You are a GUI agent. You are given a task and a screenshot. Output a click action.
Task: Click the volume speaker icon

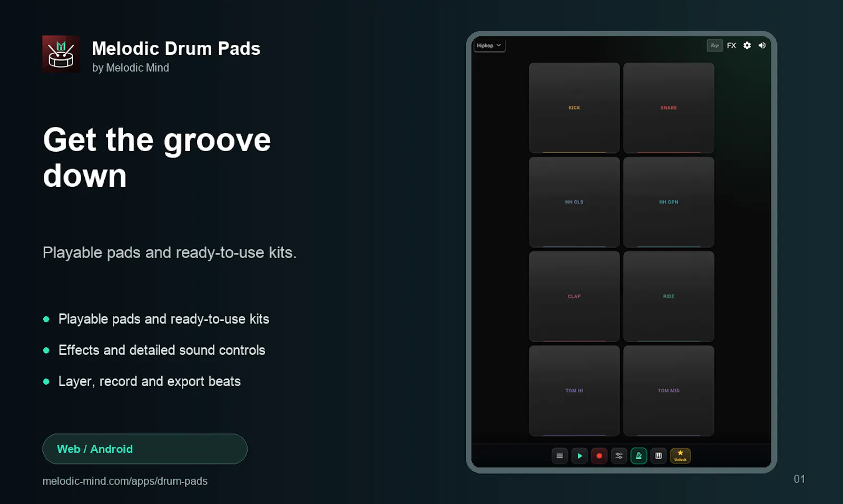pyautogui.click(x=762, y=46)
